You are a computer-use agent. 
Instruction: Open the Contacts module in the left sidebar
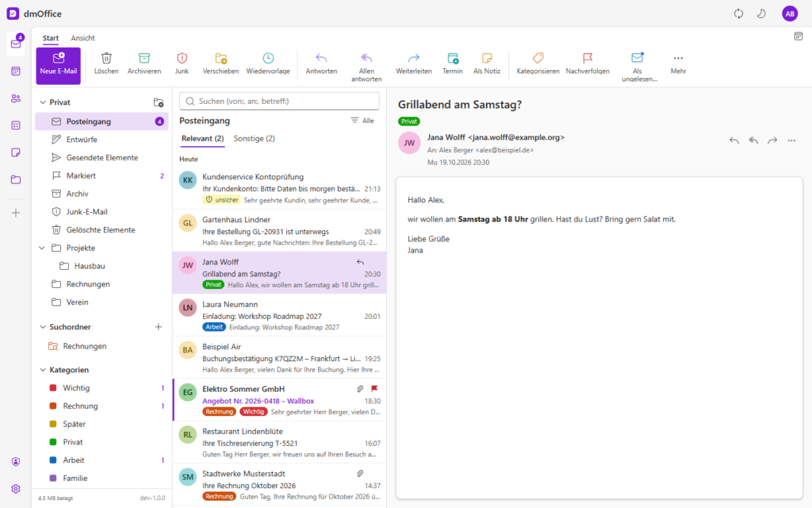[16, 98]
